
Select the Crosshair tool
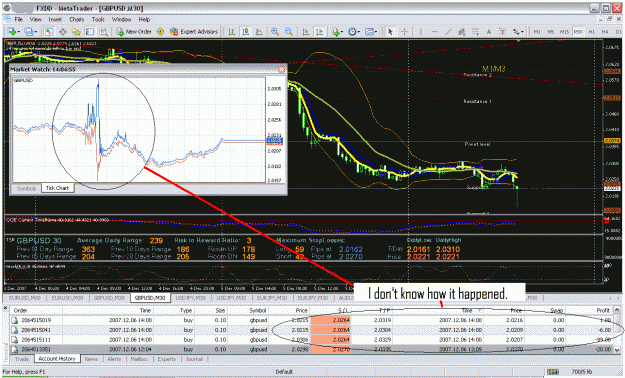[404, 32]
